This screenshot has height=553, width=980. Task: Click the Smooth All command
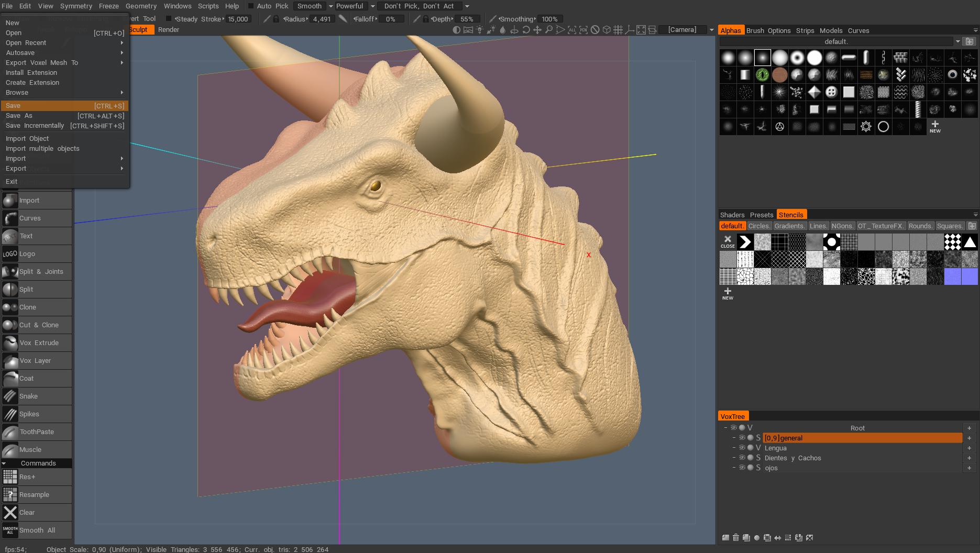pos(36,530)
